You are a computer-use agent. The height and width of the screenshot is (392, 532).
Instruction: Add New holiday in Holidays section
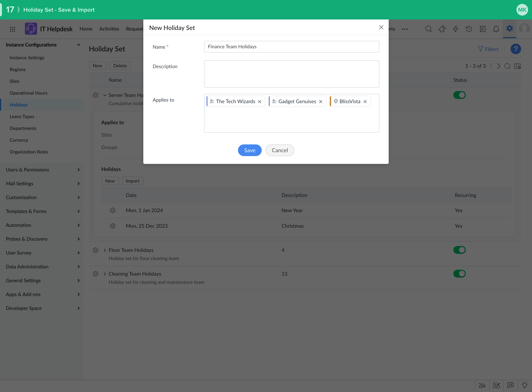(x=110, y=181)
